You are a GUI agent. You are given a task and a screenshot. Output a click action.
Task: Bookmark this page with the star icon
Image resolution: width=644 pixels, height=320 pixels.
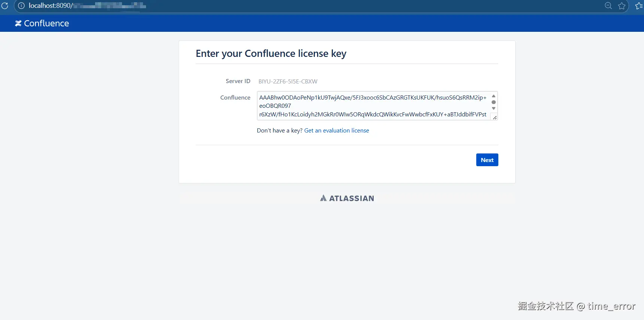click(x=622, y=6)
